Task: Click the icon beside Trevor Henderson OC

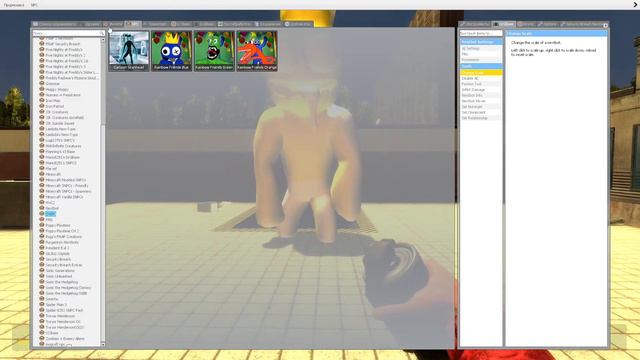Action: click(42, 322)
